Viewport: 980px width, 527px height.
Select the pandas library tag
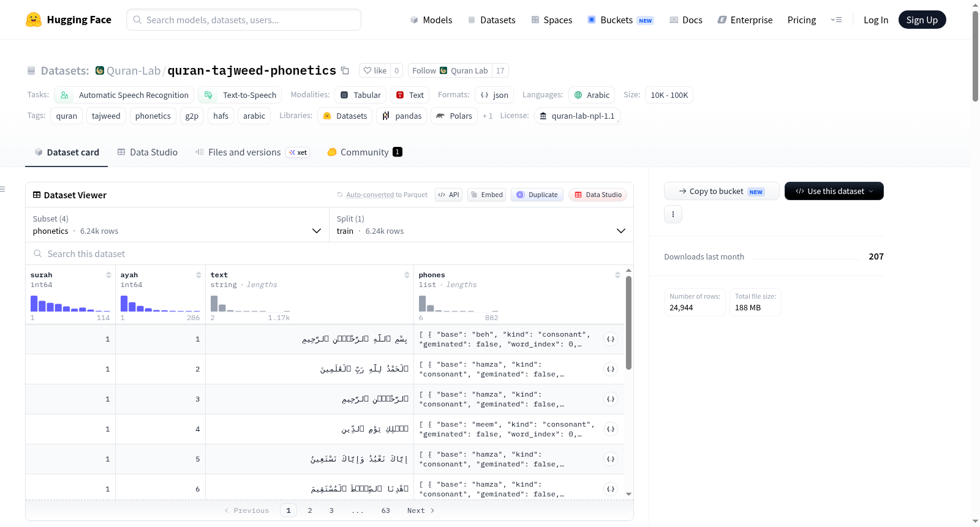[x=401, y=116]
